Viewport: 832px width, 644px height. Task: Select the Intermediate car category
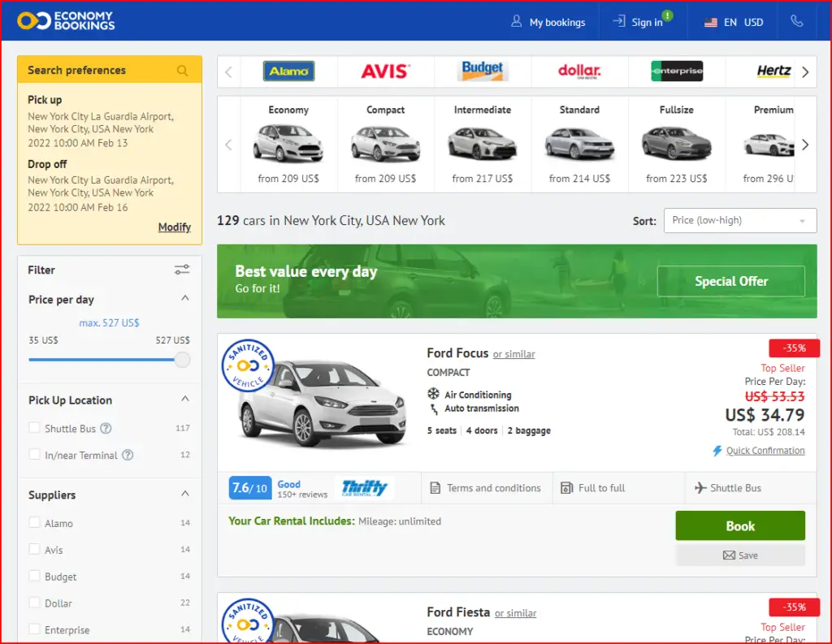483,145
